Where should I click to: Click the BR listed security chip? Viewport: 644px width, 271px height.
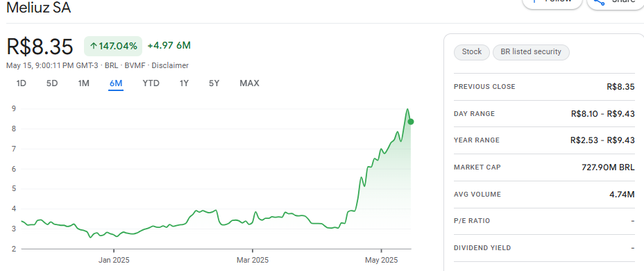531,52
